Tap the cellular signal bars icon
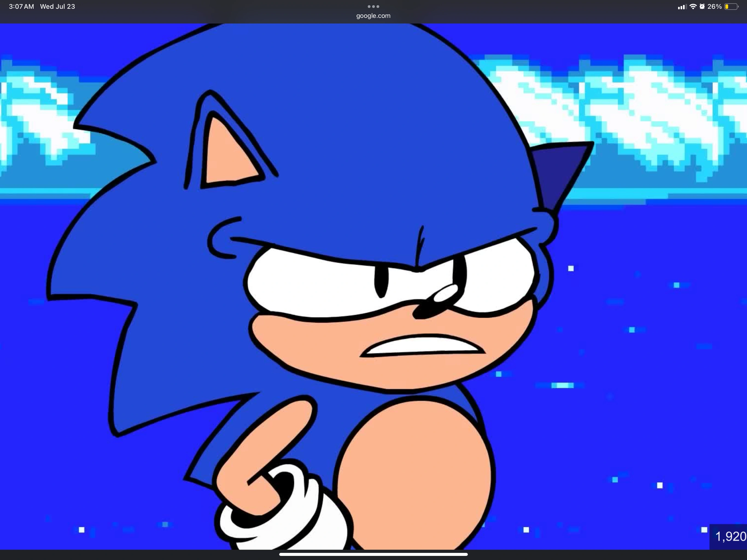The height and width of the screenshot is (560, 747). pyautogui.click(x=682, y=7)
